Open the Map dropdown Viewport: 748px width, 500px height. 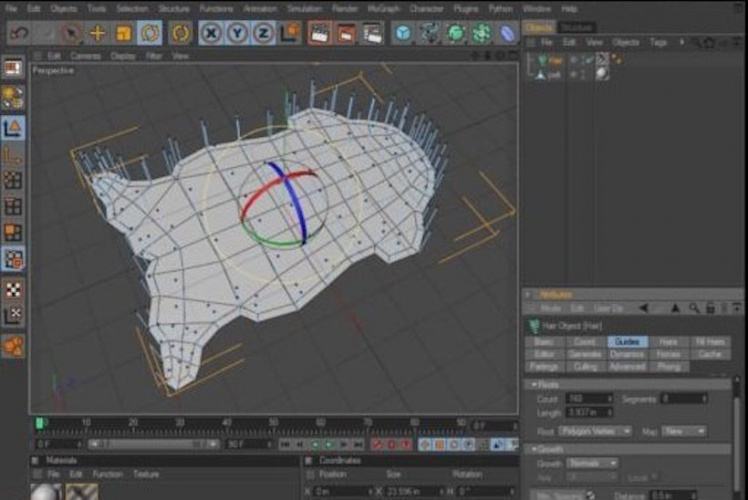683,431
